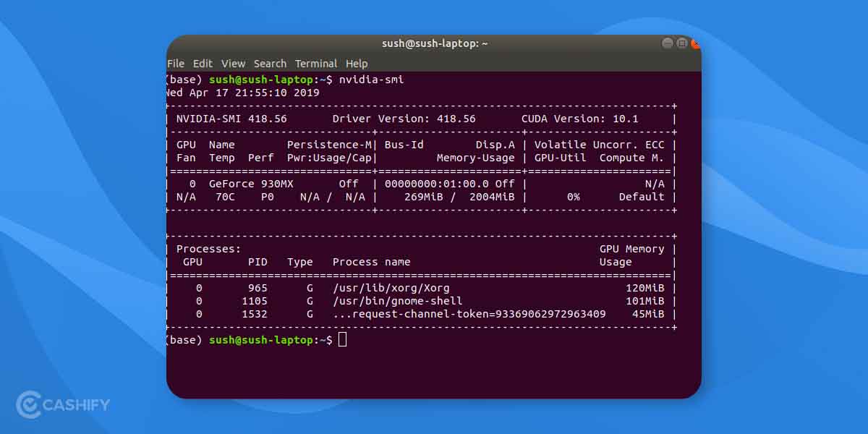The height and width of the screenshot is (434, 868).
Task: Click the minimize button on the terminal window
Action: (665, 43)
